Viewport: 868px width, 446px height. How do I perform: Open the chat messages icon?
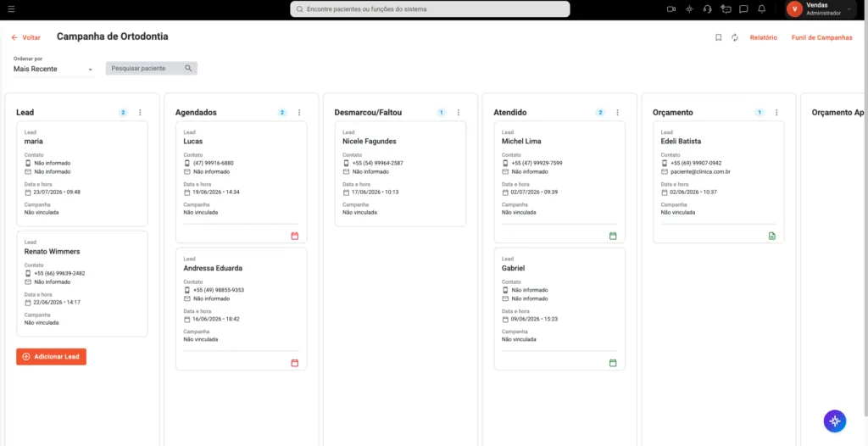744,9
